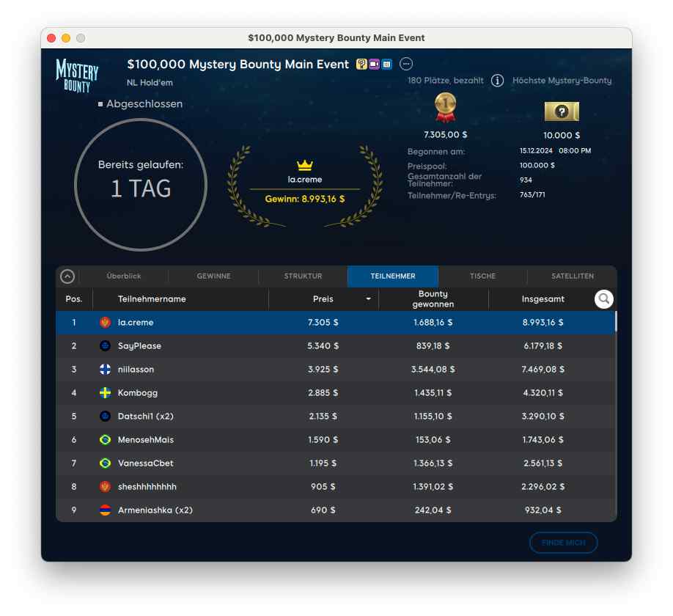Image resolution: width=673 pixels, height=616 pixels.
Task: Click winner name la.creme in laurel wreath
Action: point(304,179)
